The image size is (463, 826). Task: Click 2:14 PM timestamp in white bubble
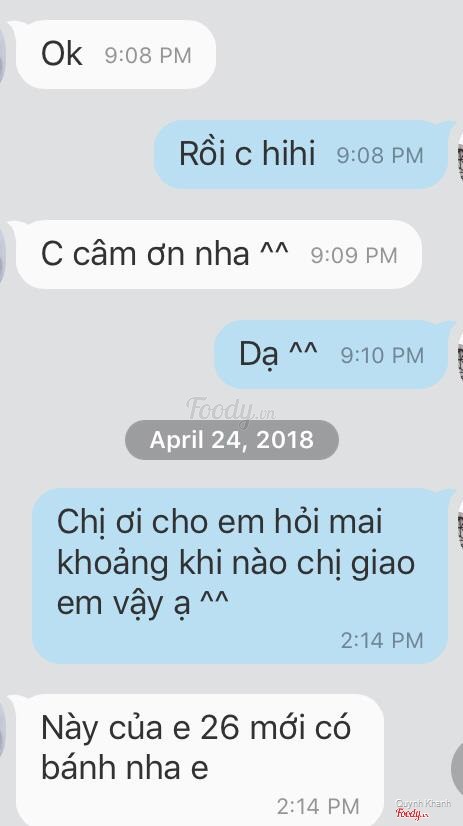318,807
